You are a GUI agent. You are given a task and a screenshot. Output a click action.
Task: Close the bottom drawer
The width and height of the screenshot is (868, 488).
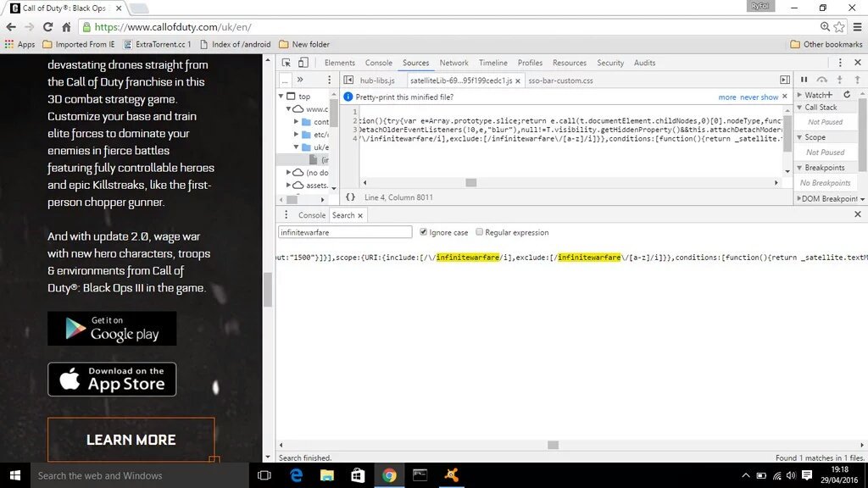(x=858, y=214)
